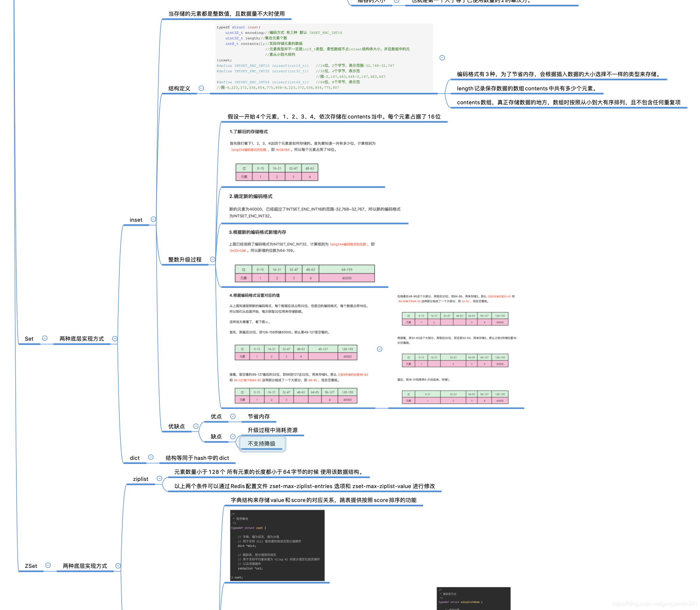Select the 升级过程中消耗资源 node

coord(273,430)
